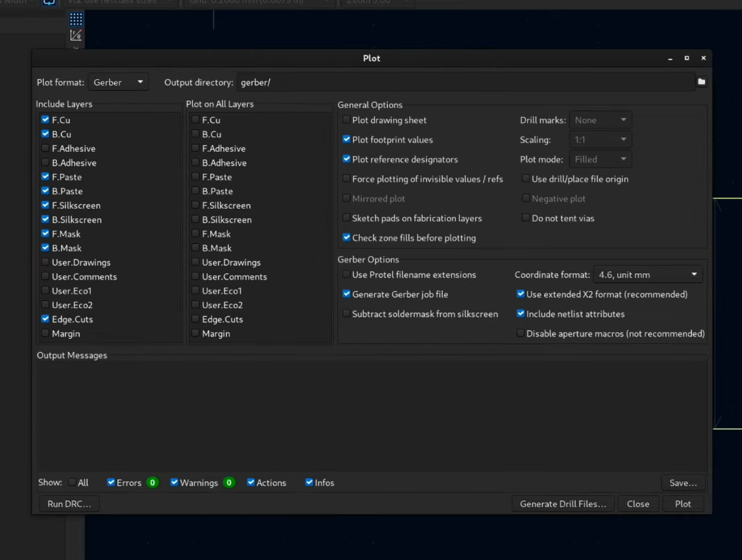Toggle the Actions message filter
The height and width of the screenshot is (560, 742).
[x=251, y=483]
